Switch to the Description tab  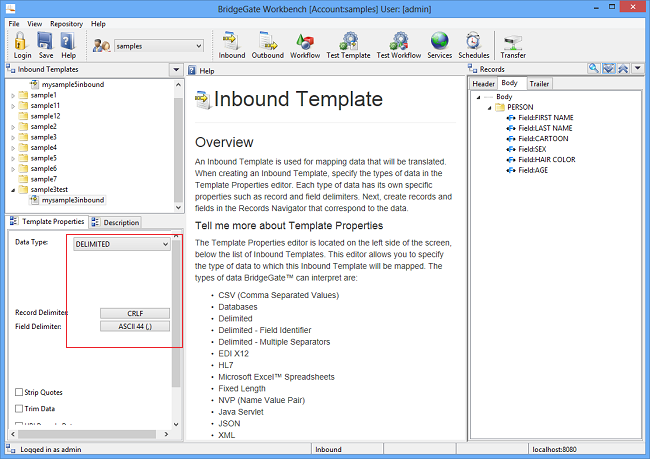pyautogui.click(x=116, y=222)
